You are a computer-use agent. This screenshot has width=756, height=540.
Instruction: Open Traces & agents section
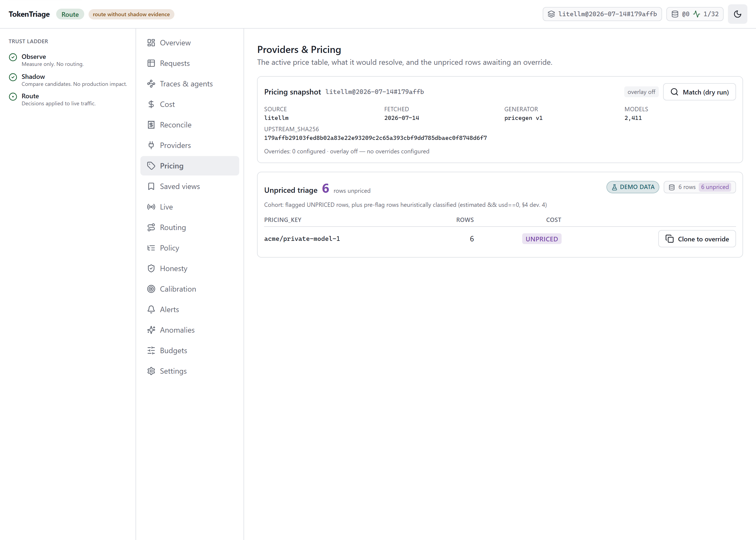[x=190, y=84]
